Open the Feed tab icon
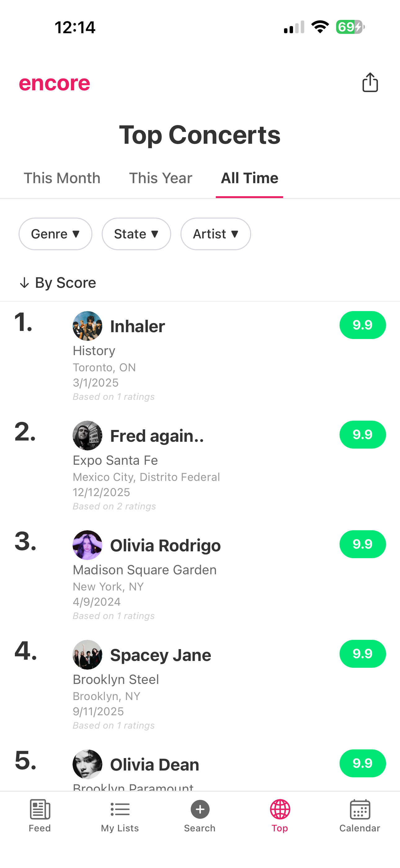The width and height of the screenshot is (400, 868). (x=40, y=809)
